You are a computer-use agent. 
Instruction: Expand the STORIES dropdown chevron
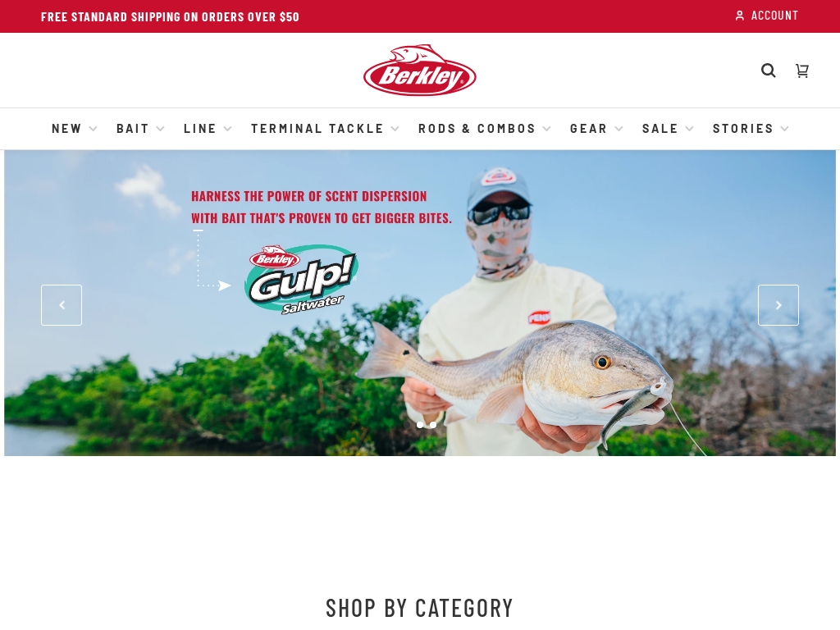pos(785,129)
